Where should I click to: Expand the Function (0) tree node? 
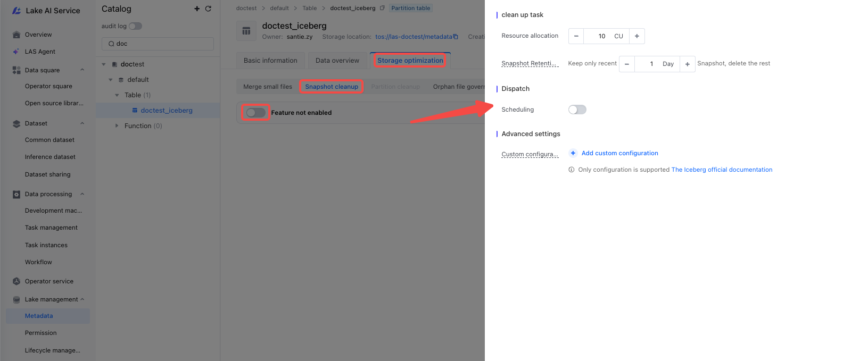point(117,126)
